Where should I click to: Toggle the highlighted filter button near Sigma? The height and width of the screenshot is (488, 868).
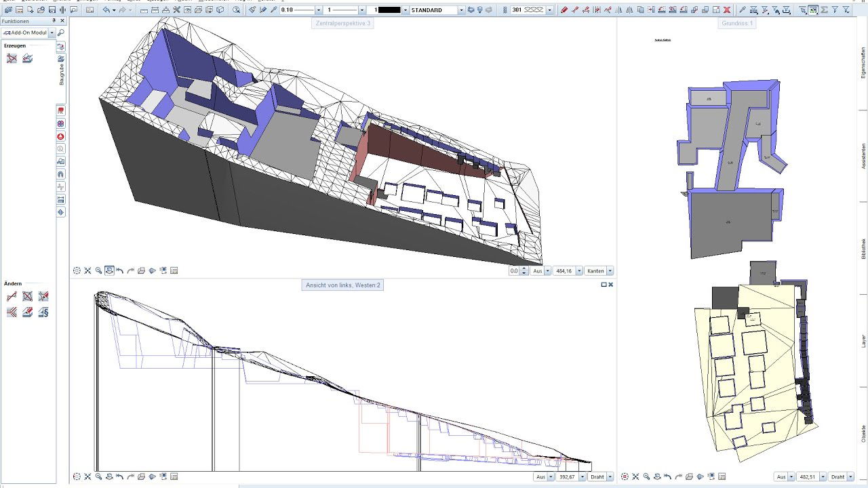pyautogui.click(x=812, y=10)
